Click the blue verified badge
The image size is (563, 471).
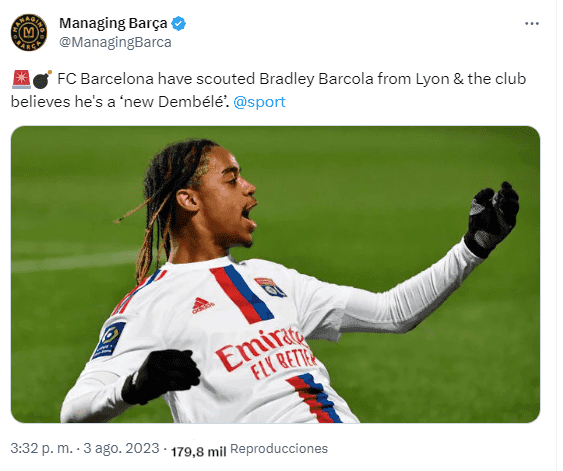point(178,24)
